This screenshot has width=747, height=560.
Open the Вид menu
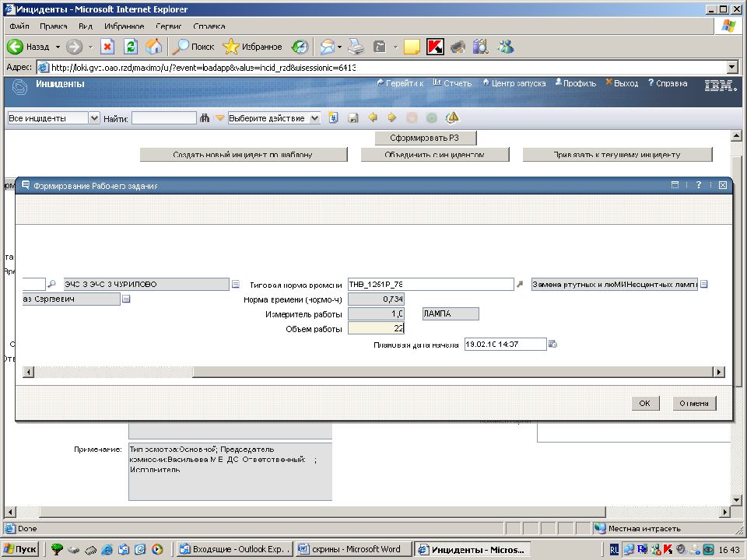click(86, 26)
